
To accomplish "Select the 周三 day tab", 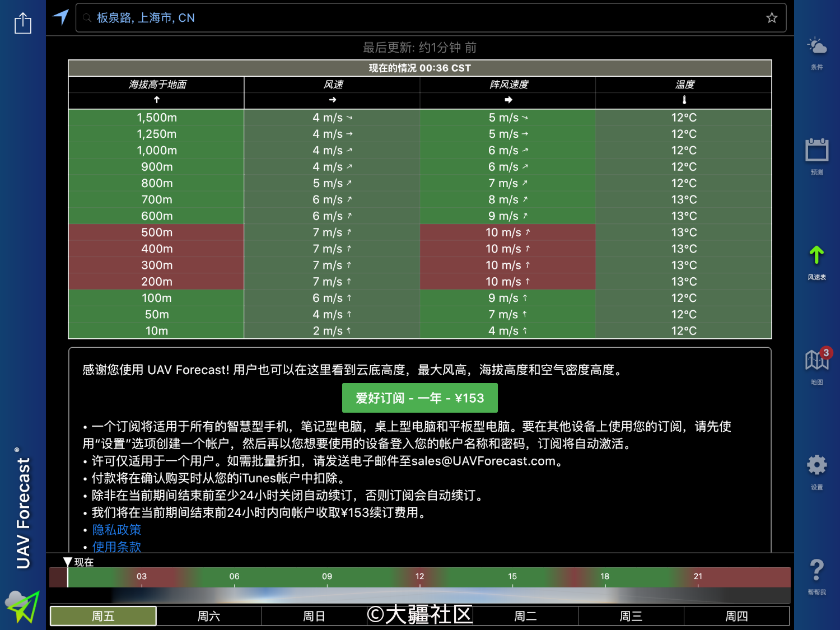I will coord(631,616).
